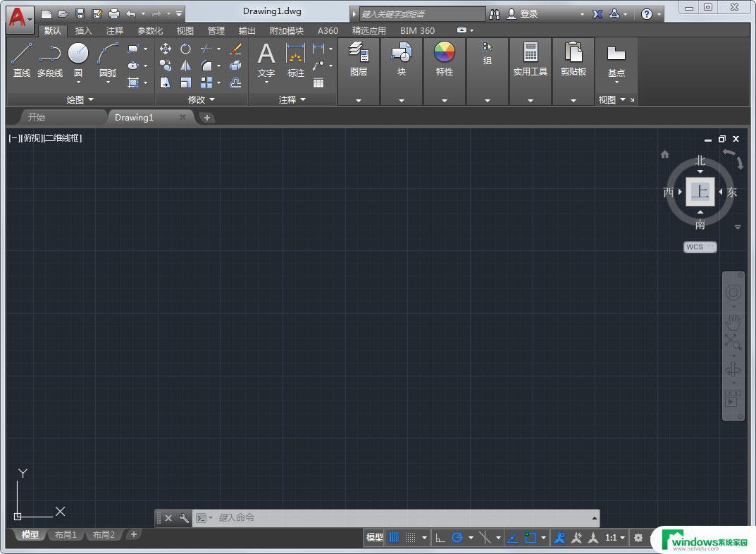Close the Drawing1 file tab
The image size is (756, 554).
coord(182,117)
